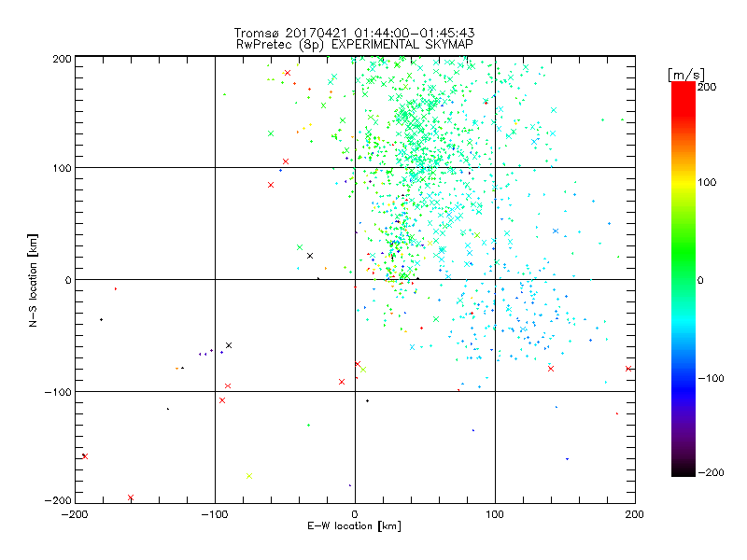Select the '[m/s]' unit label above colorbar

coord(686,75)
